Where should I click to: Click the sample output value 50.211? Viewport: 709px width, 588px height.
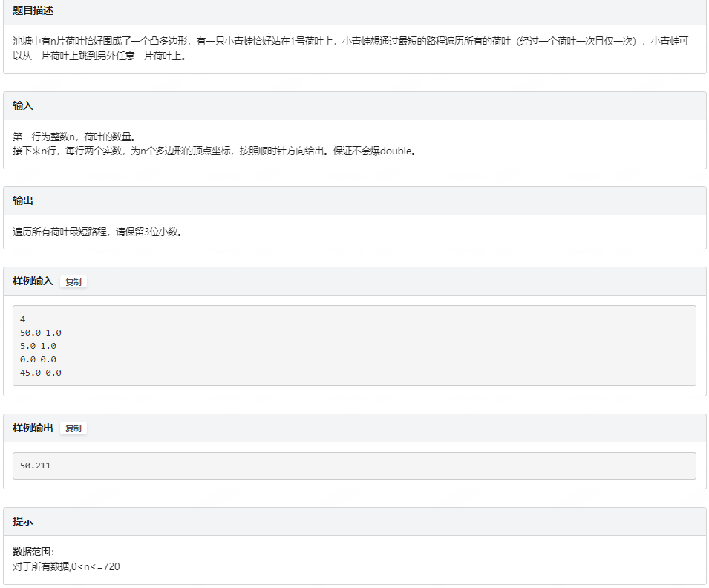(36, 465)
